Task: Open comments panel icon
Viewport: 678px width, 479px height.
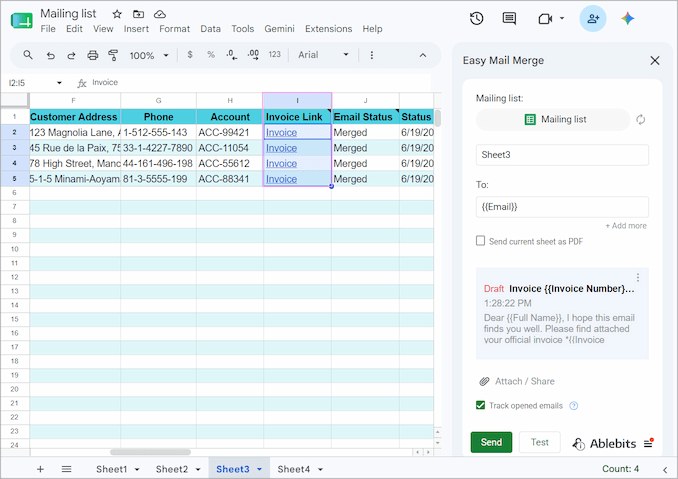Action: 509,19
